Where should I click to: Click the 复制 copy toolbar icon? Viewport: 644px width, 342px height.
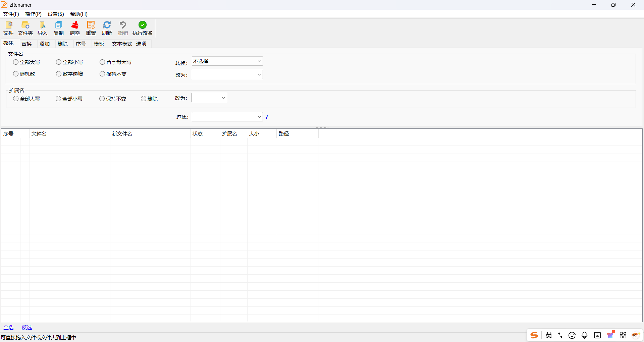click(x=59, y=25)
